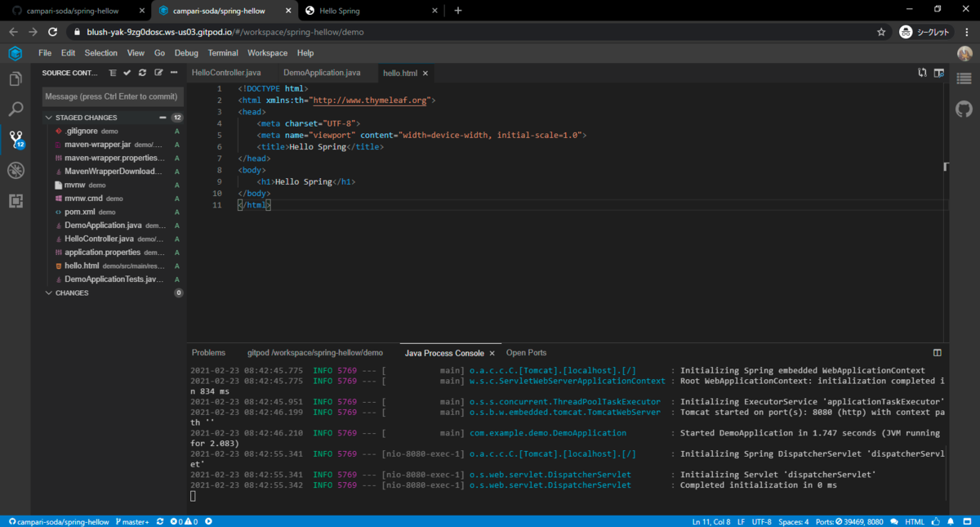Click the notification bell in status bar
The width and height of the screenshot is (980, 527).
[951, 521]
